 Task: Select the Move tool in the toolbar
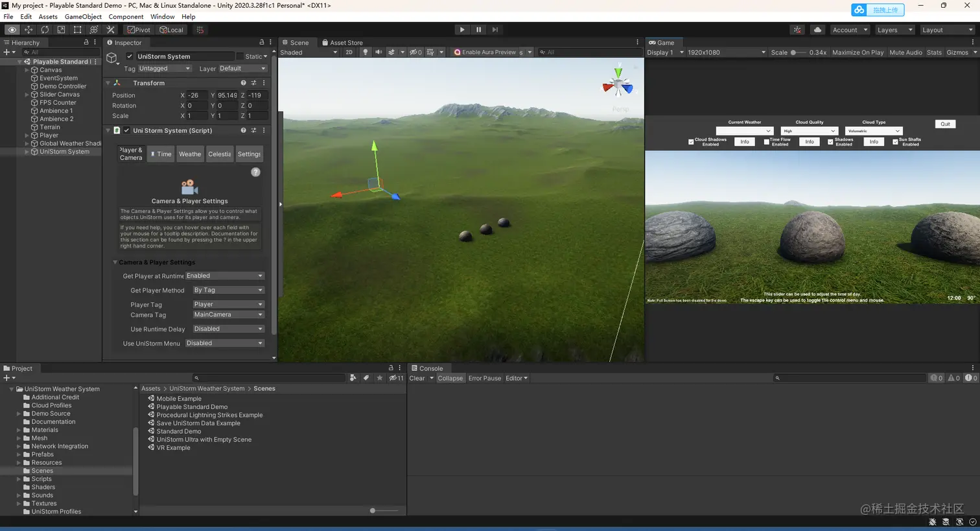coord(29,30)
